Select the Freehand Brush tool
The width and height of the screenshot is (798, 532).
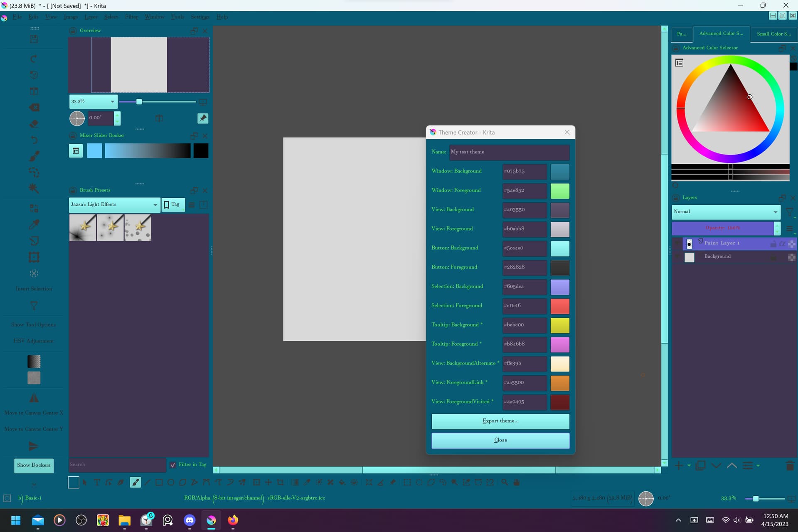point(135,482)
